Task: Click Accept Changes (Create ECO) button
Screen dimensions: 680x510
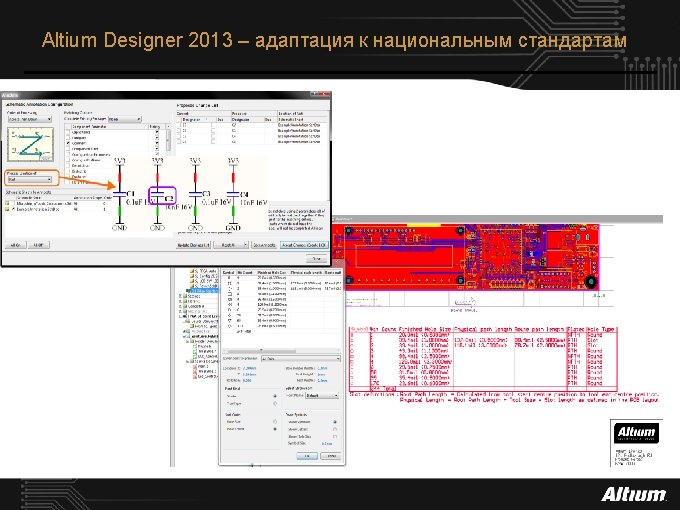Action: (x=304, y=245)
